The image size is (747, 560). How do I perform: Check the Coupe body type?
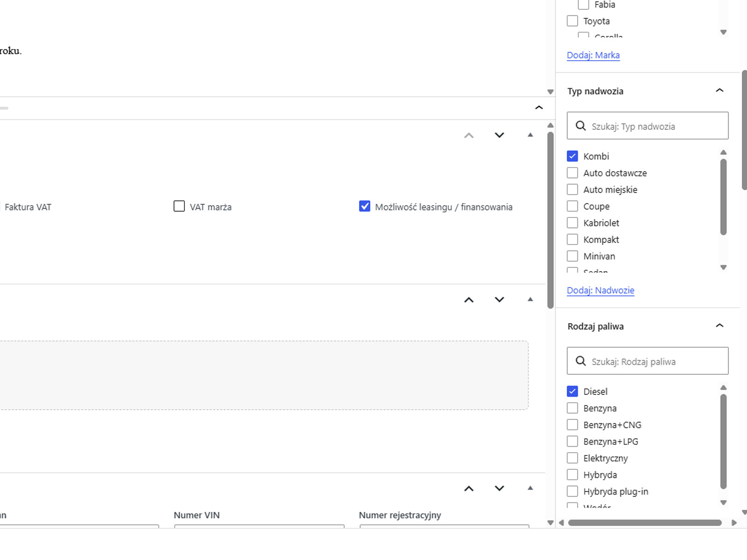point(572,206)
